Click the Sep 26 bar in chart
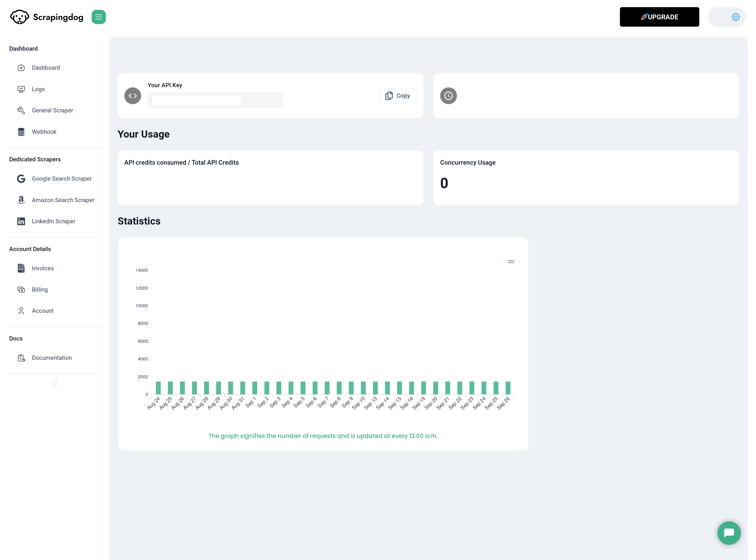The width and height of the screenshot is (756, 560). (508, 388)
